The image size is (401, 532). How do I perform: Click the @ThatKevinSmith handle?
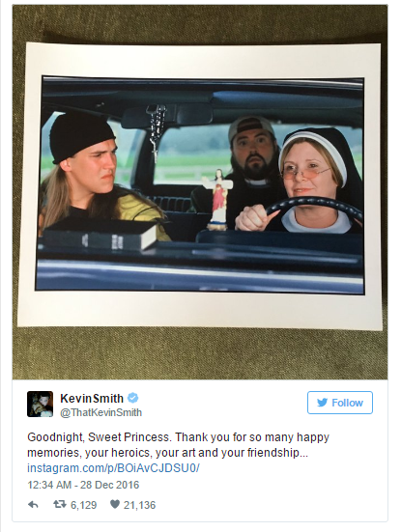tap(100, 412)
